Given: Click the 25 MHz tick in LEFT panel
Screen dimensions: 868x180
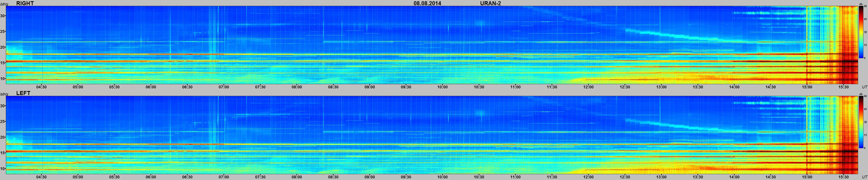Looking at the screenshot, I should (3, 121).
